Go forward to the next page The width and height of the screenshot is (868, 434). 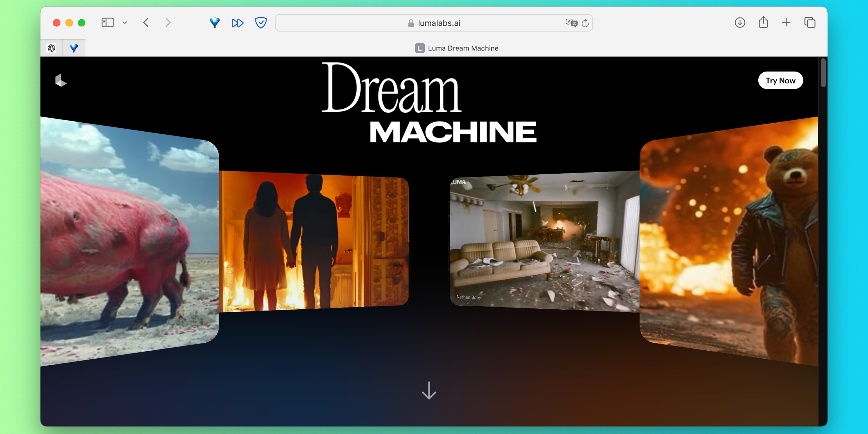(x=168, y=23)
